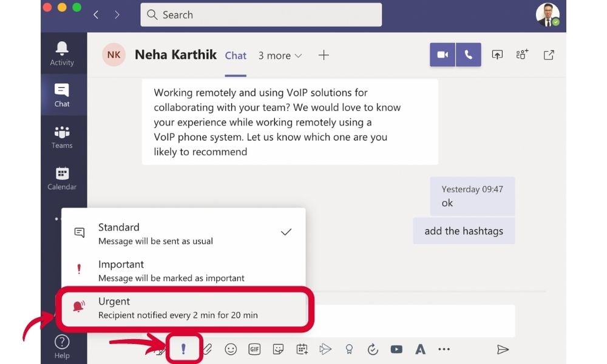607x364 pixels.
Task: Open the YouTube integration
Action: tap(396, 349)
